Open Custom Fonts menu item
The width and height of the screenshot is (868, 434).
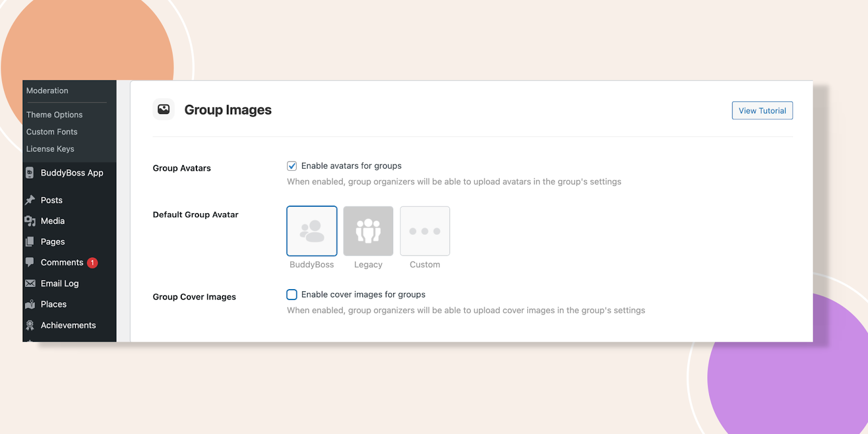tap(52, 132)
